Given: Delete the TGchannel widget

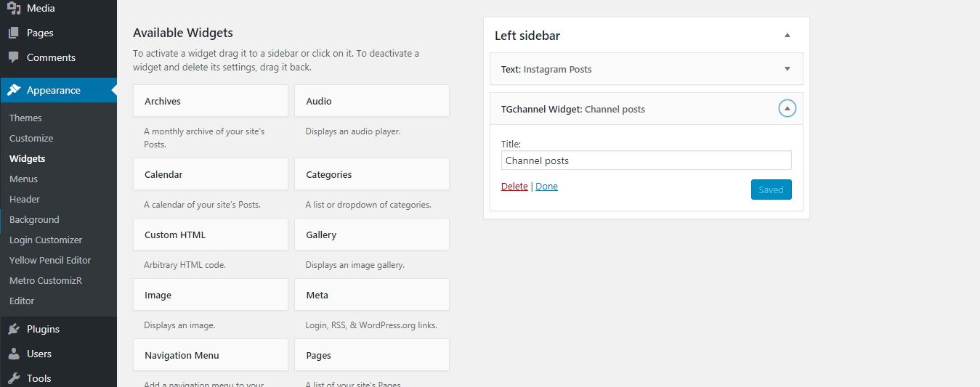Looking at the screenshot, I should tap(514, 187).
